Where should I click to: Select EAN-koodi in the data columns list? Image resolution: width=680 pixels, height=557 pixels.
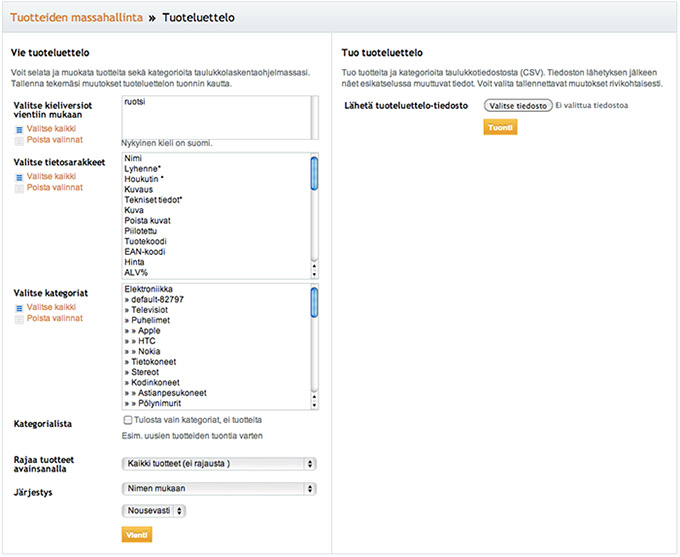tap(144, 251)
